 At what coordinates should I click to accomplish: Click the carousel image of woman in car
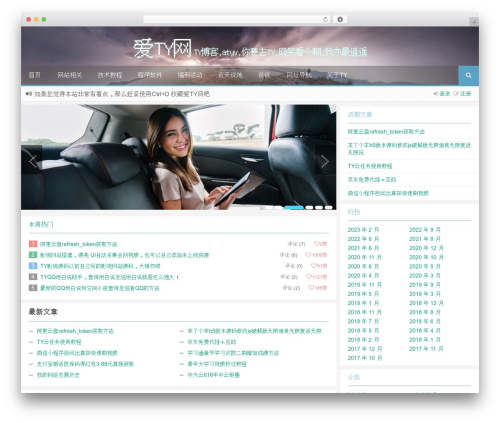(179, 157)
